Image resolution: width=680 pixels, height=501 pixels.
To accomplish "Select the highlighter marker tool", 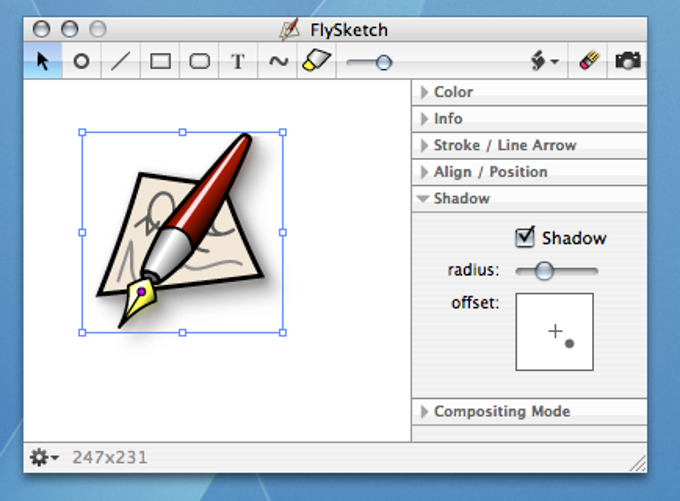I will pyautogui.click(x=316, y=61).
